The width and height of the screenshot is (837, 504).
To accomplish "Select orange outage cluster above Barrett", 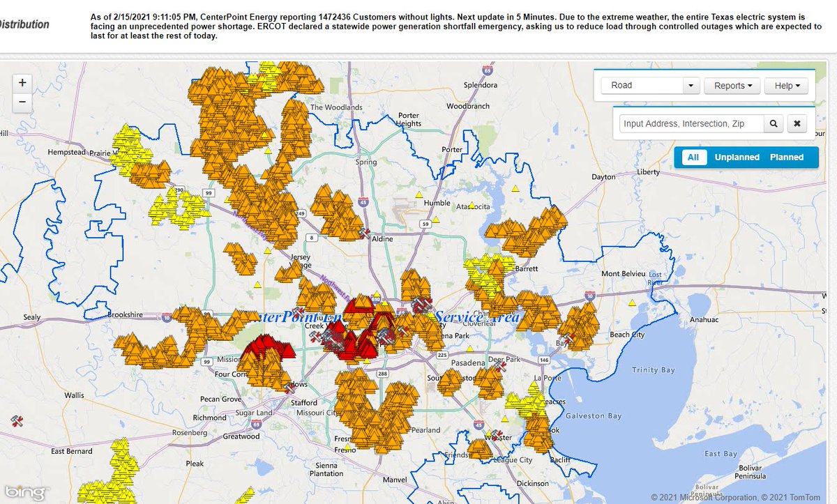I will click(527, 232).
